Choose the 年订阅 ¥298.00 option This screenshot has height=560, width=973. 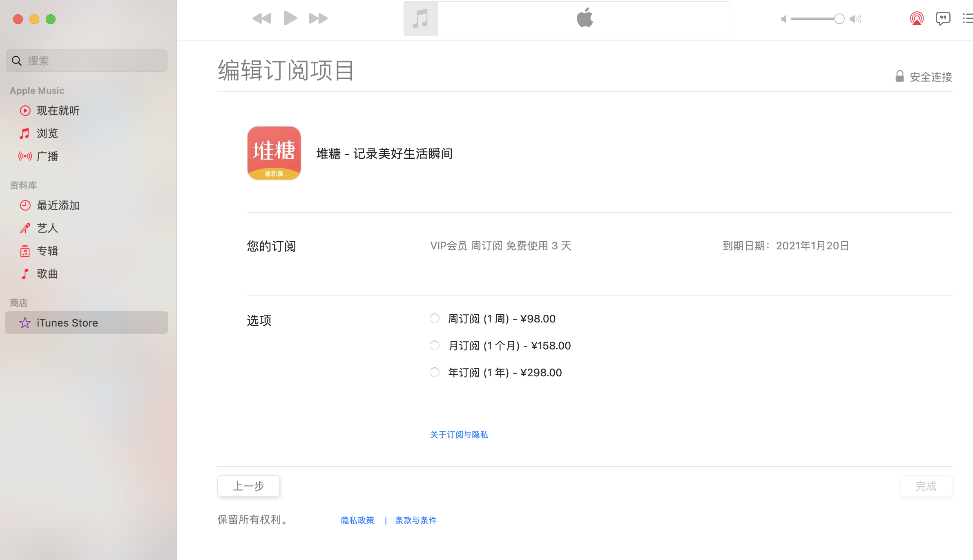pos(435,372)
